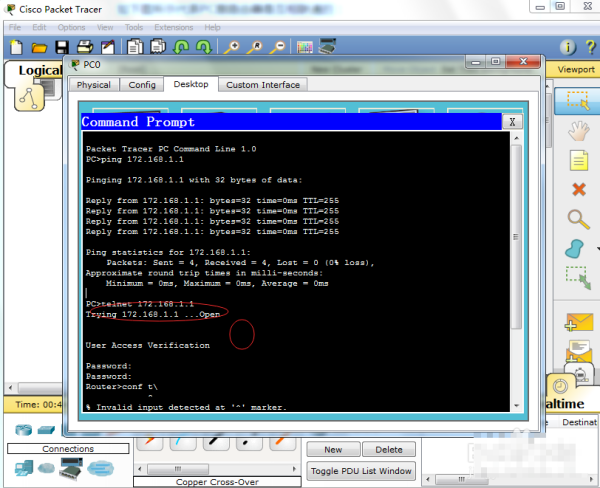Screen dimensions: 600x488
Task: Choose the Inspect magnifier tool
Action: click(578, 219)
